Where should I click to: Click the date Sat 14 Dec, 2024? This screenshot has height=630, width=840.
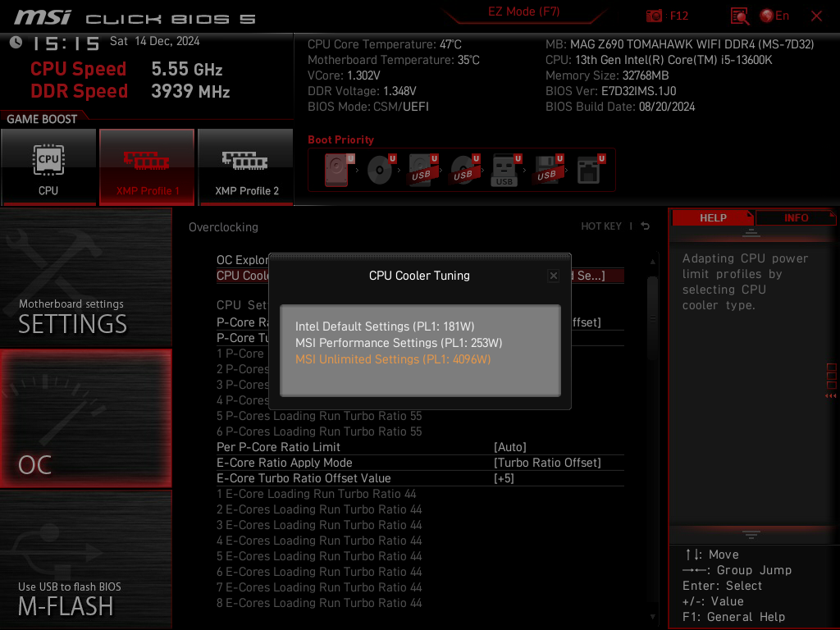click(154, 41)
